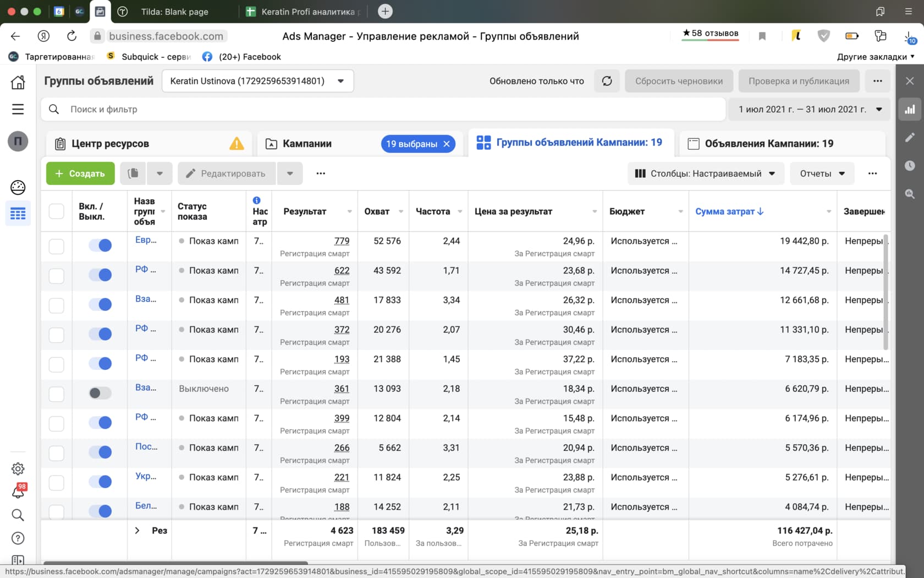Open the Ads Manager home icon

pos(18,83)
